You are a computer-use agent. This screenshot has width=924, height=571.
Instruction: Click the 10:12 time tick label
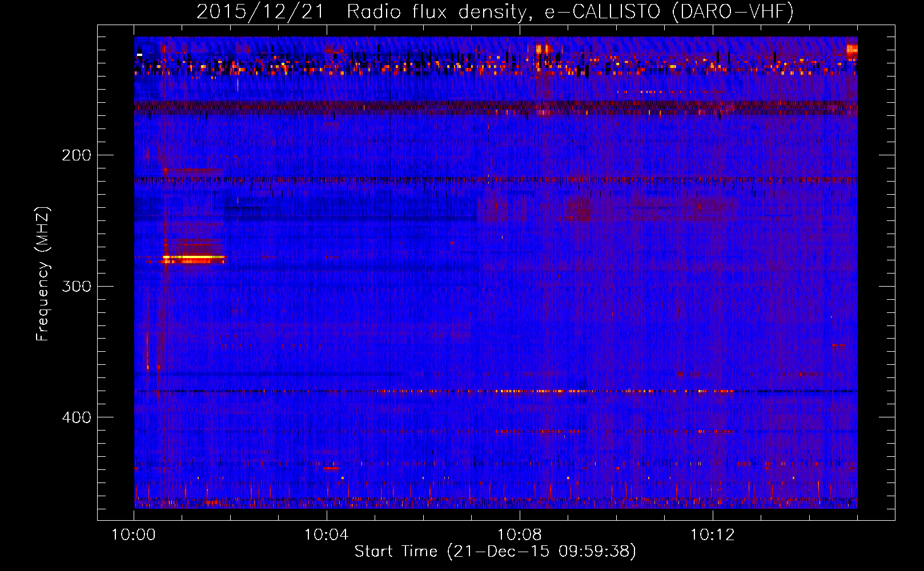coord(713,534)
